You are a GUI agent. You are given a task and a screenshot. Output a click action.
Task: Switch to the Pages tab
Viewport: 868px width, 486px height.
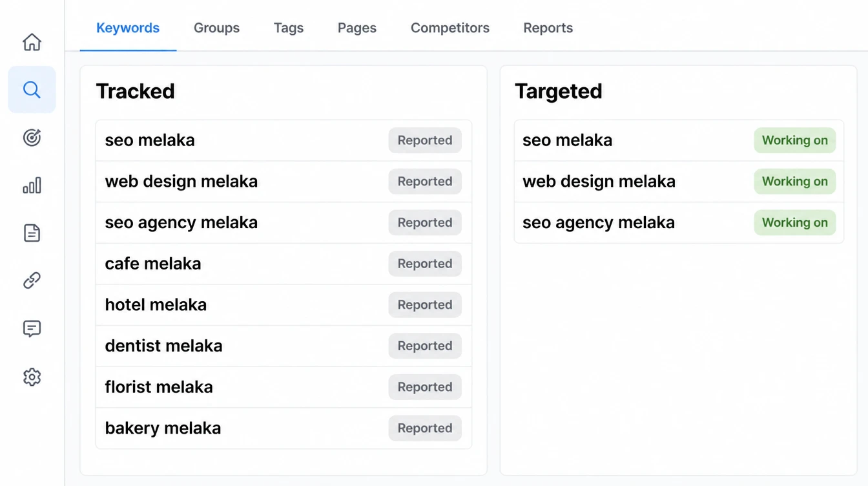357,28
